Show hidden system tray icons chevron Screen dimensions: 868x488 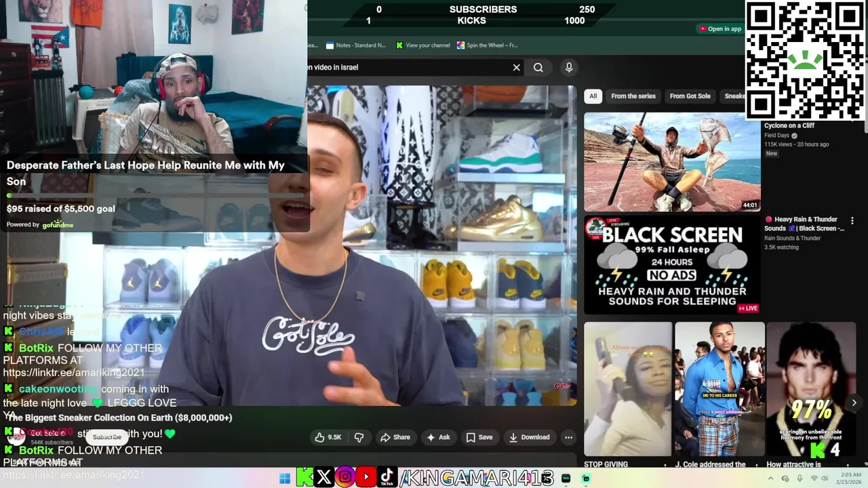(x=770, y=479)
